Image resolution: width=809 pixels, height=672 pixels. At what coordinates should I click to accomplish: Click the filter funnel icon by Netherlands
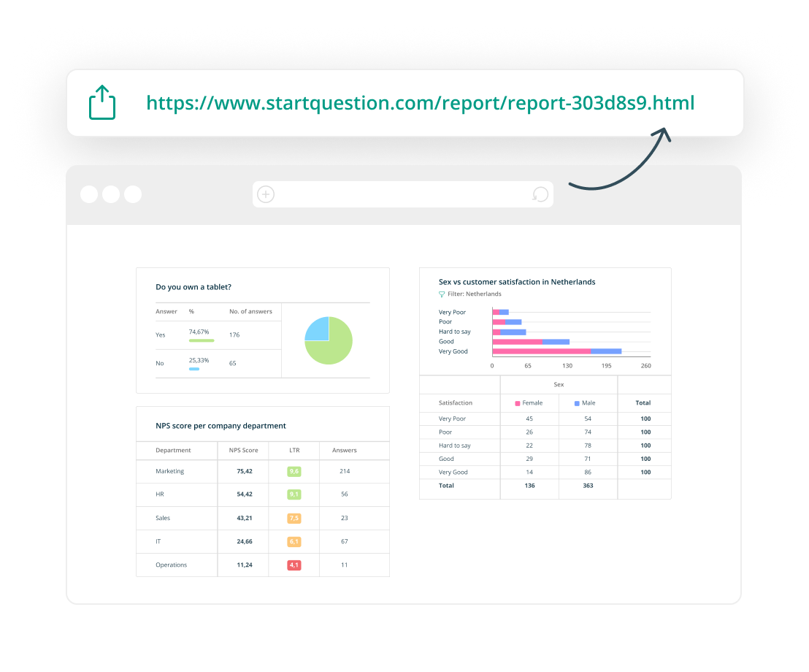click(x=442, y=294)
